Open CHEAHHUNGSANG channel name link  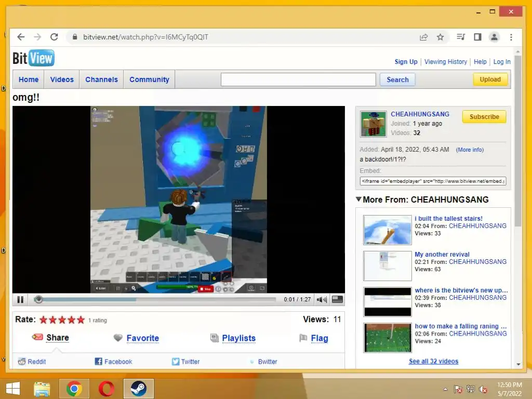(420, 114)
